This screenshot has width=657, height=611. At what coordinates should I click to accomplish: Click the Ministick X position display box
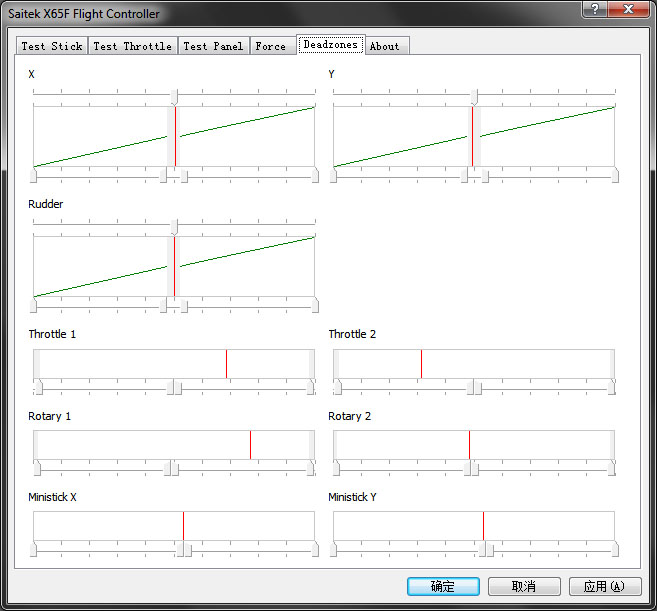point(174,526)
